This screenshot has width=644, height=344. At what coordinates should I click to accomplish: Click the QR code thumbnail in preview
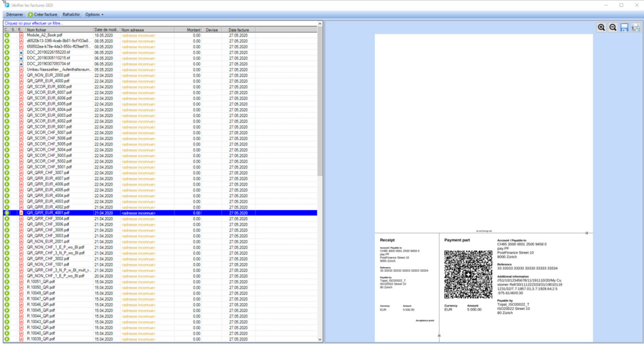[468, 274]
